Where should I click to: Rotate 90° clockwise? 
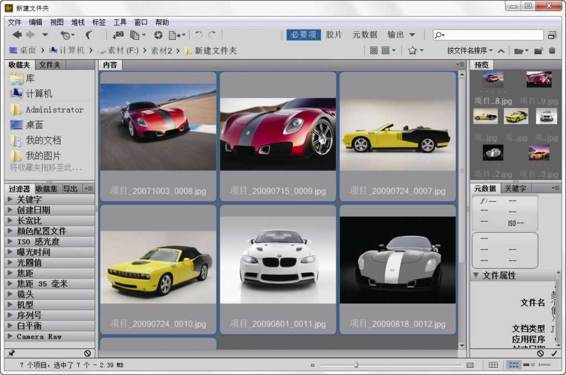click(212, 35)
